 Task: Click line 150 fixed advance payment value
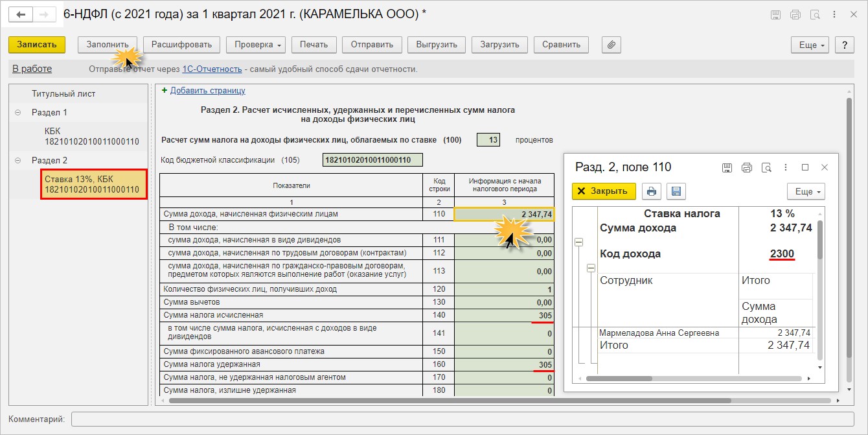click(x=505, y=352)
